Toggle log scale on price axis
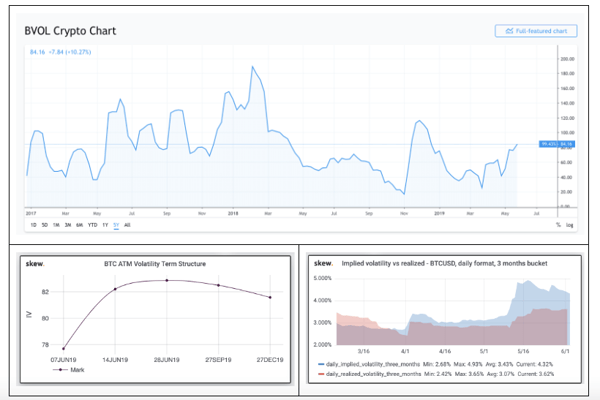 tap(569, 224)
